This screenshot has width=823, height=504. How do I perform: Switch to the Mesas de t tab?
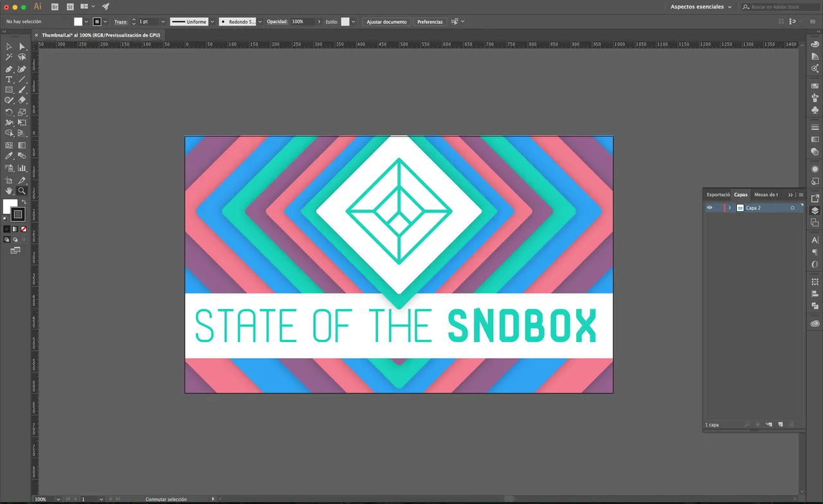766,194
